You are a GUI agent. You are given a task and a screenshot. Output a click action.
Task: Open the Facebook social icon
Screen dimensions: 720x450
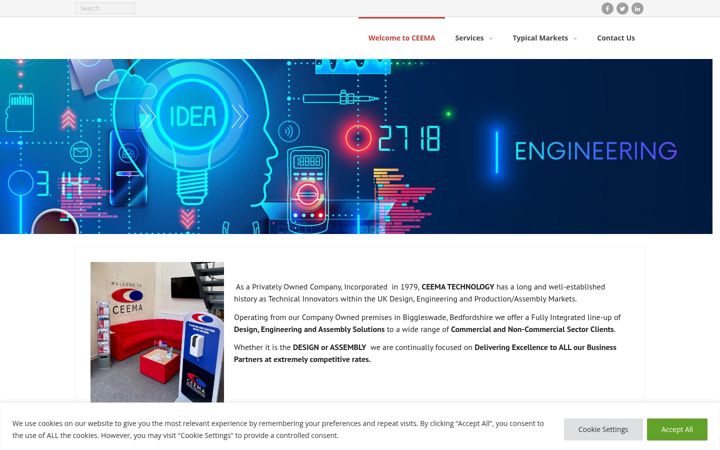(x=607, y=8)
